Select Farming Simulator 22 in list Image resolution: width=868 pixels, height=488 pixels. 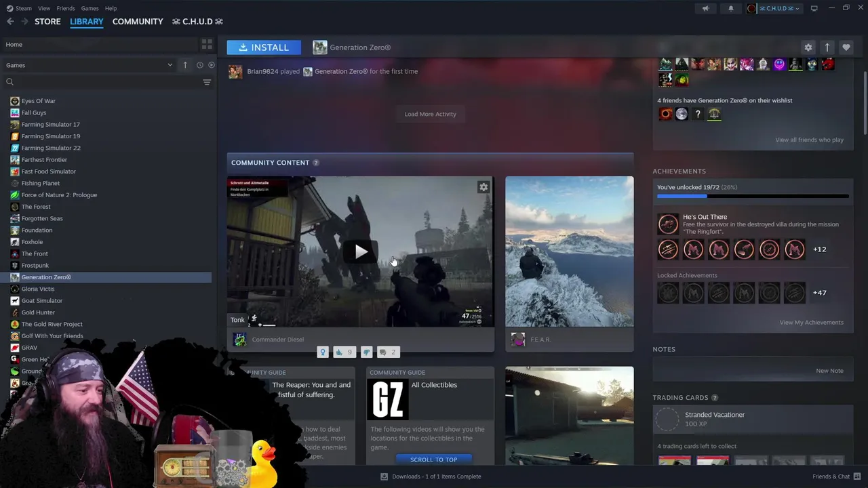pyautogui.click(x=51, y=148)
